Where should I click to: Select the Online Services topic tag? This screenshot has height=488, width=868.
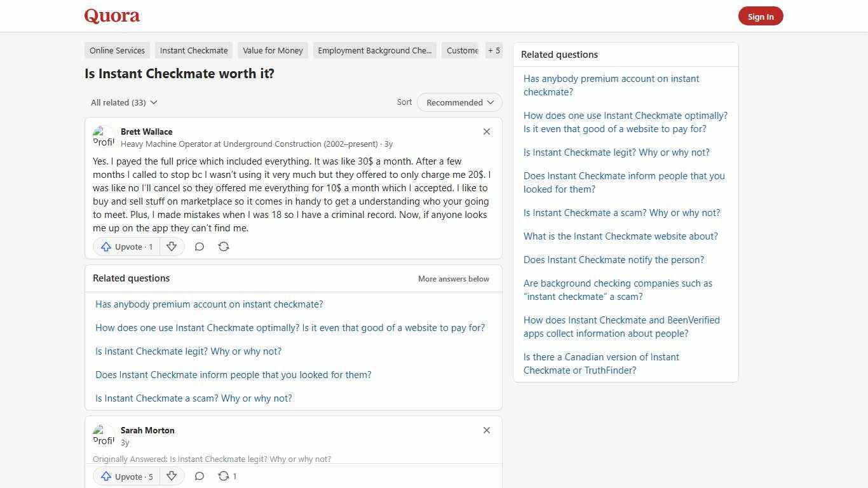[117, 50]
